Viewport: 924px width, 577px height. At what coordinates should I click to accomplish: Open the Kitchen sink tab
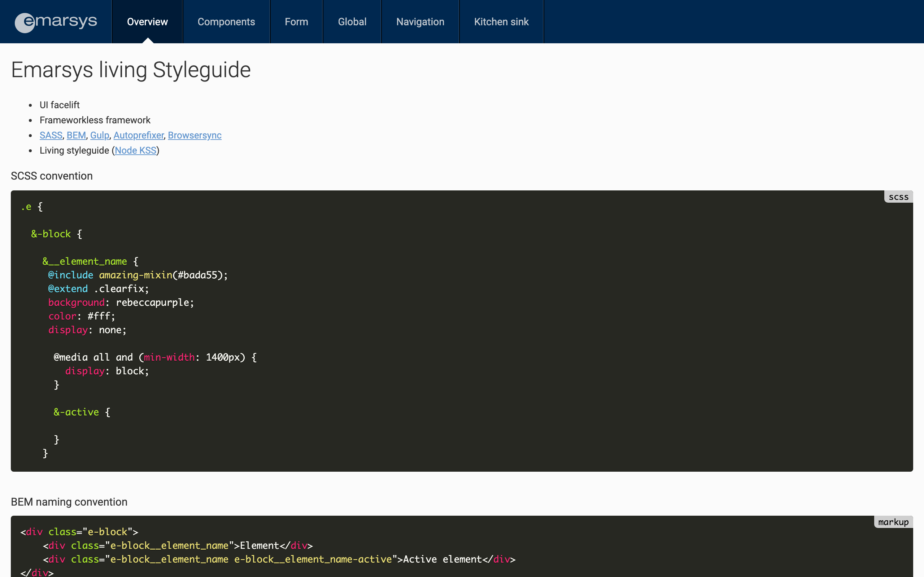501,22
